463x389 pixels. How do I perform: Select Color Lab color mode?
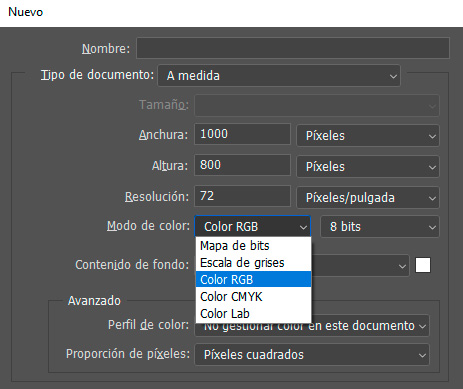pos(253,314)
